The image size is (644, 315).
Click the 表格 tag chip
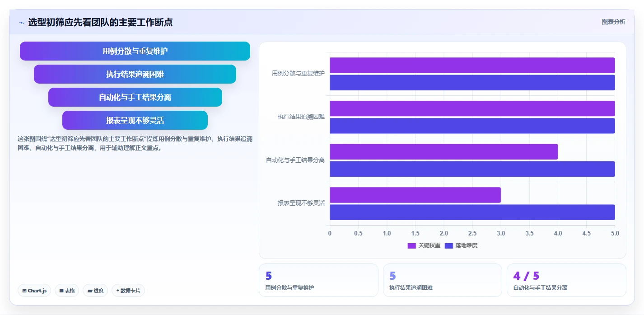click(x=67, y=291)
